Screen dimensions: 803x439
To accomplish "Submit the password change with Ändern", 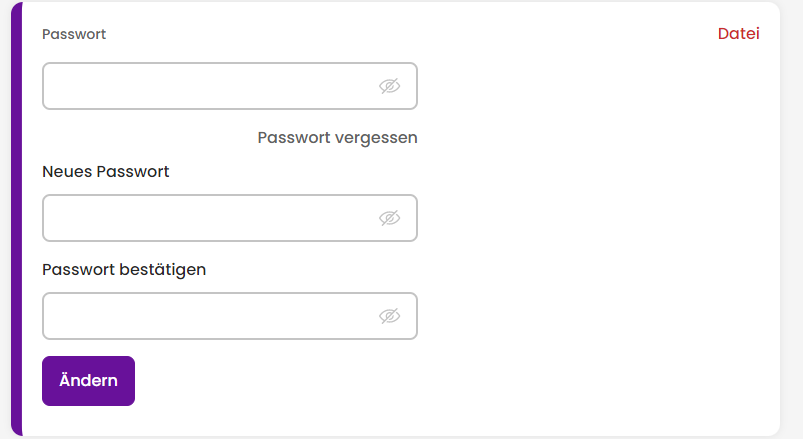I will (89, 381).
